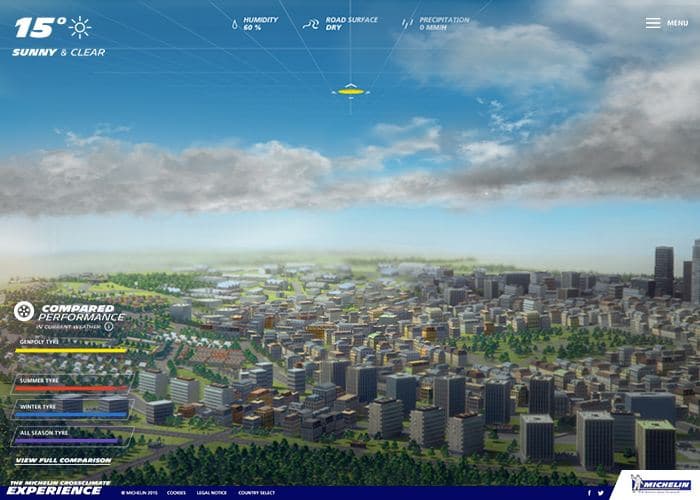700x500 pixels.
Task: Click the yellow tyre performance bar
Action: (x=71, y=350)
